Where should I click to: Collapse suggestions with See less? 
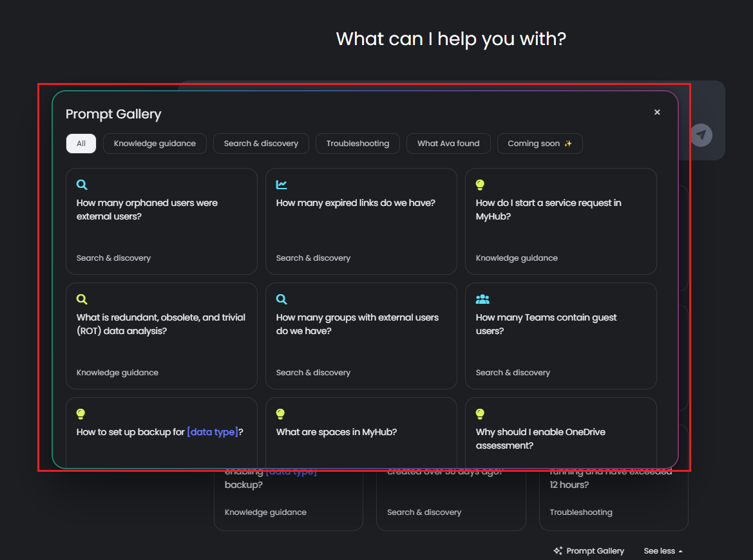pyautogui.click(x=663, y=551)
